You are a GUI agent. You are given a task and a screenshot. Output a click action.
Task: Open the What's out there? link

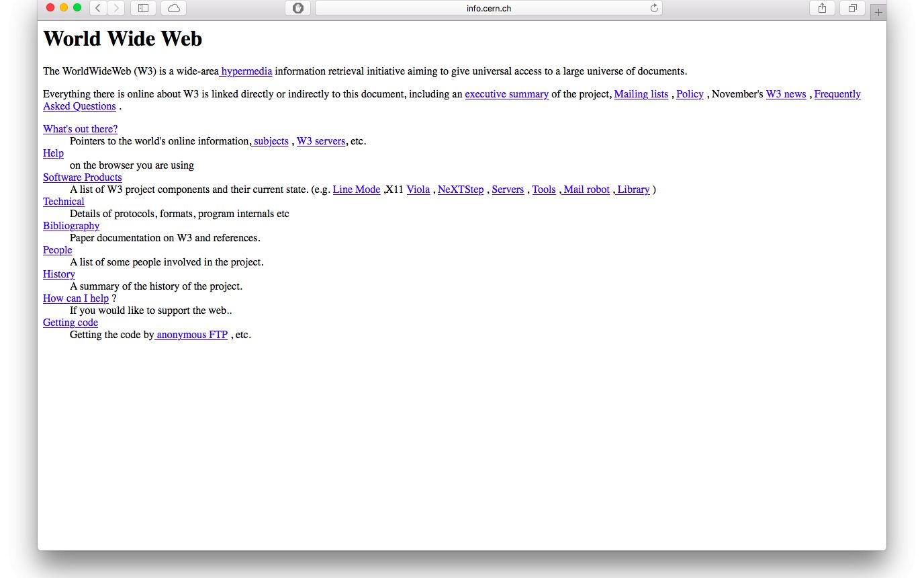[x=80, y=129]
